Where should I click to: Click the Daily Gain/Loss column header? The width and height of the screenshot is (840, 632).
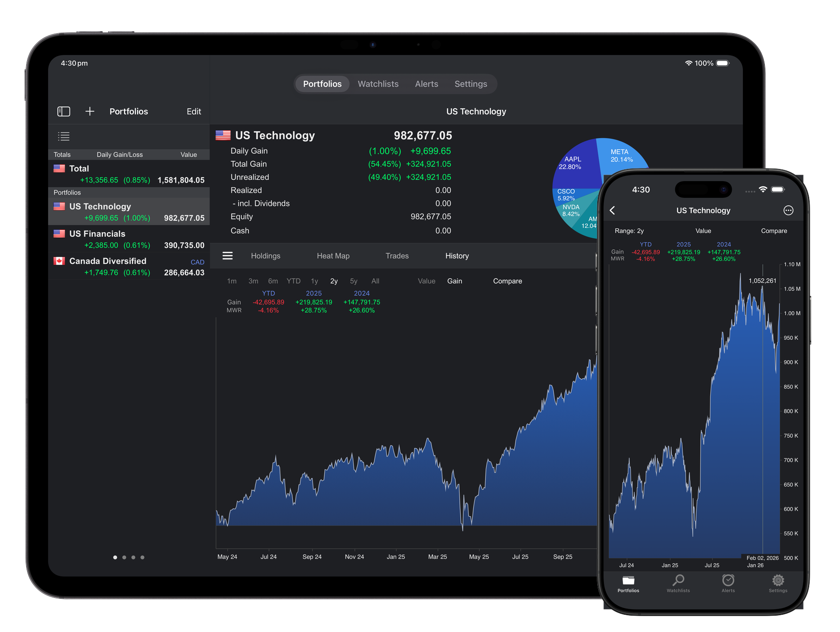pyautogui.click(x=119, y=154)
